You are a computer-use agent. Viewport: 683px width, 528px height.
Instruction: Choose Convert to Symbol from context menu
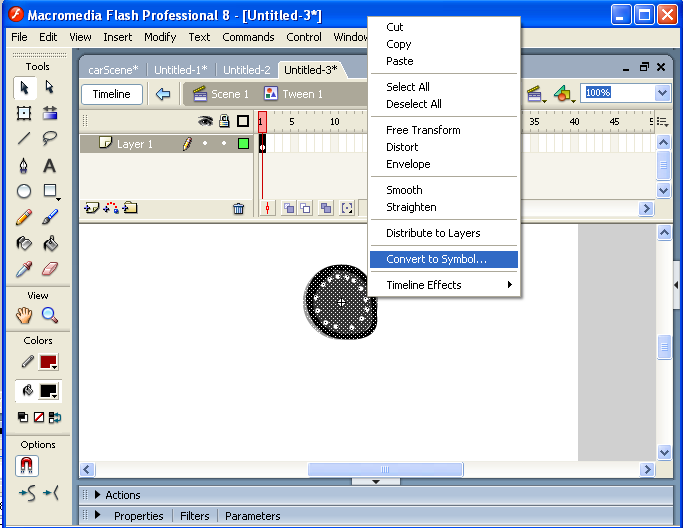click(x=436, y=259)
